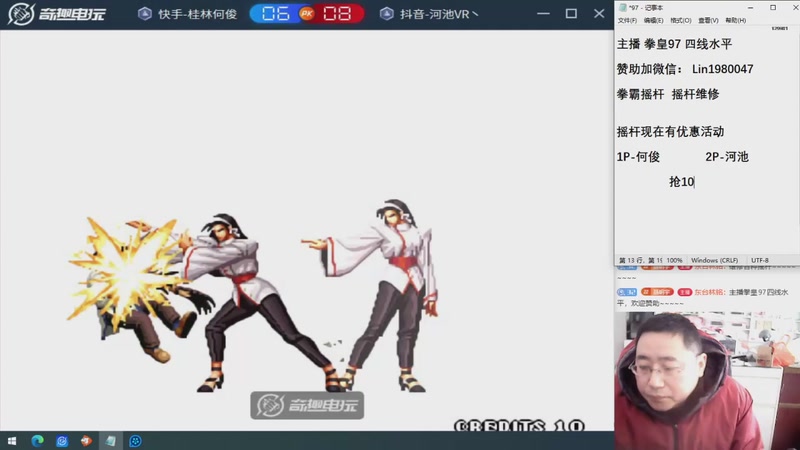
Task: Click the blue level badge in the lower chat message
Action: click(627, 292)
